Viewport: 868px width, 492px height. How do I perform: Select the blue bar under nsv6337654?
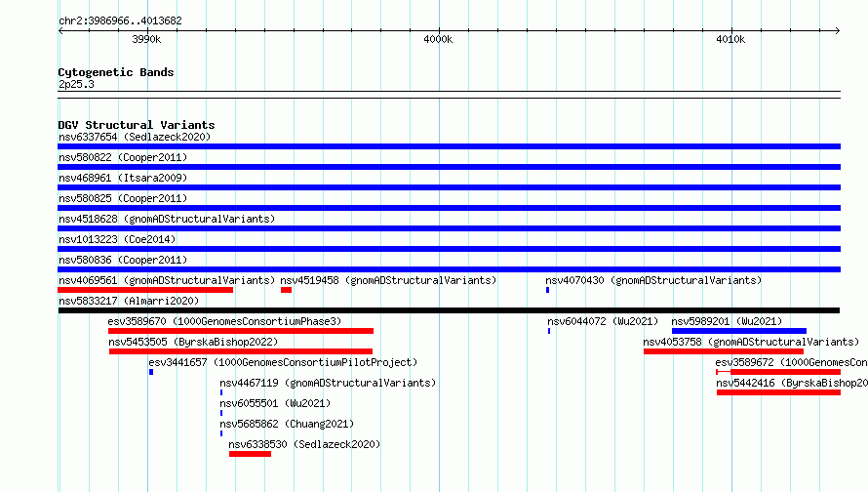pyautogui.click(x=449, y=146)
